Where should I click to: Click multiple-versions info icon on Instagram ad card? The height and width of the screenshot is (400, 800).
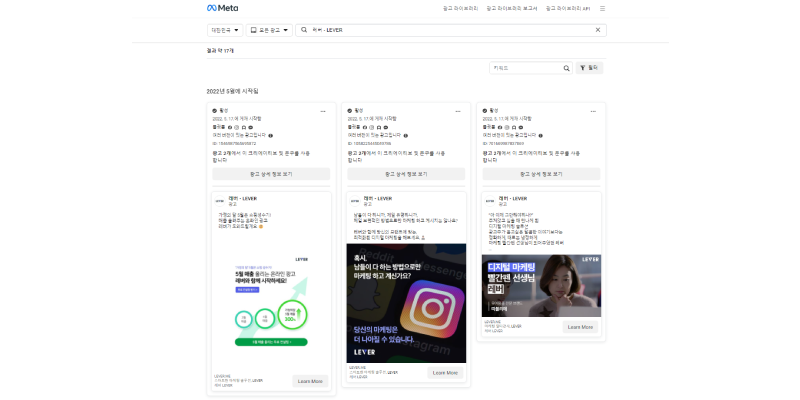pyautogui.click(x=405, y=136)
